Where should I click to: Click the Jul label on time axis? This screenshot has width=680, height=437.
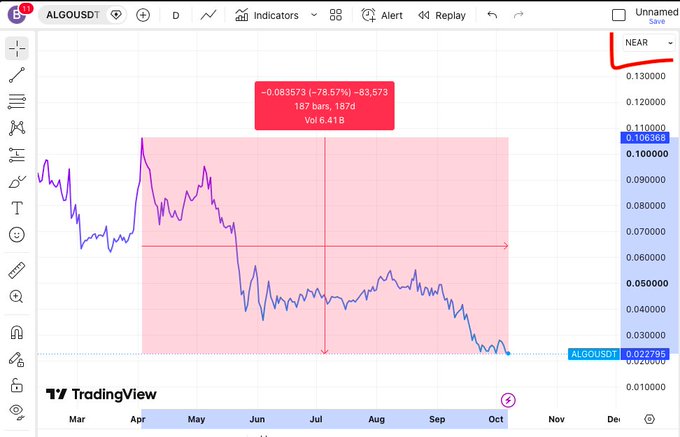click(316, 419)
